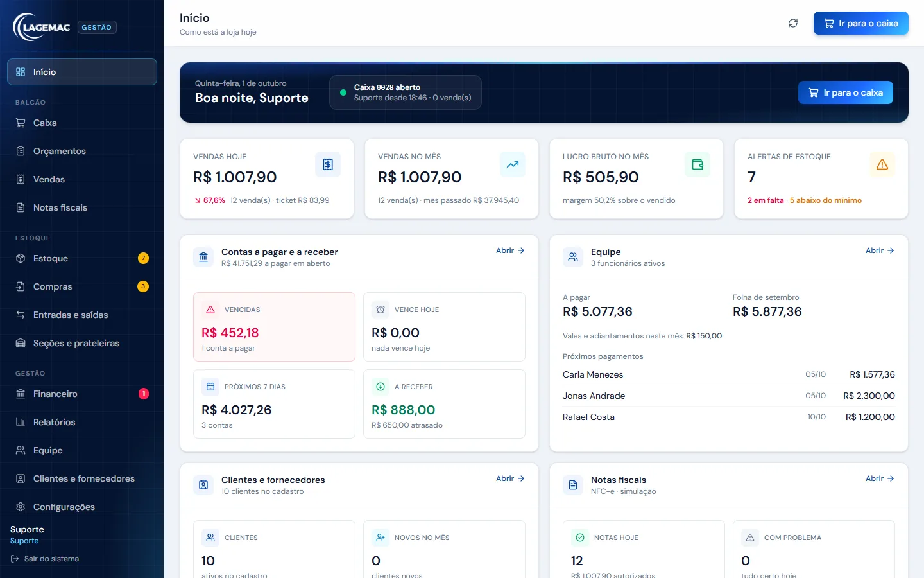This screenshot has width=924, height=578.
Task: Click the Lucro Bruto wallet icon
Action: coord(697,164)
